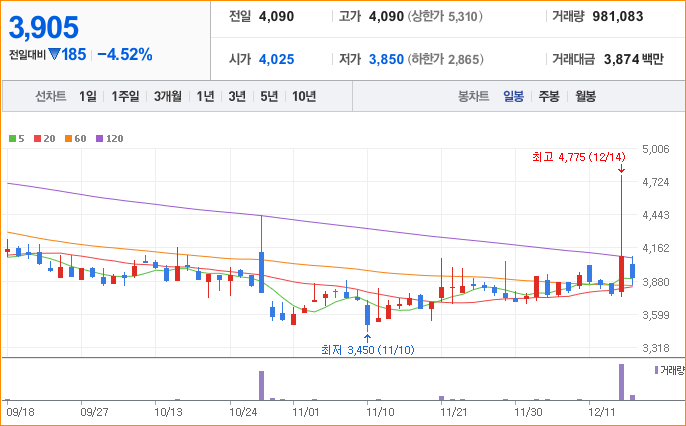Switch line chart to 1일 view

[88, 96]
